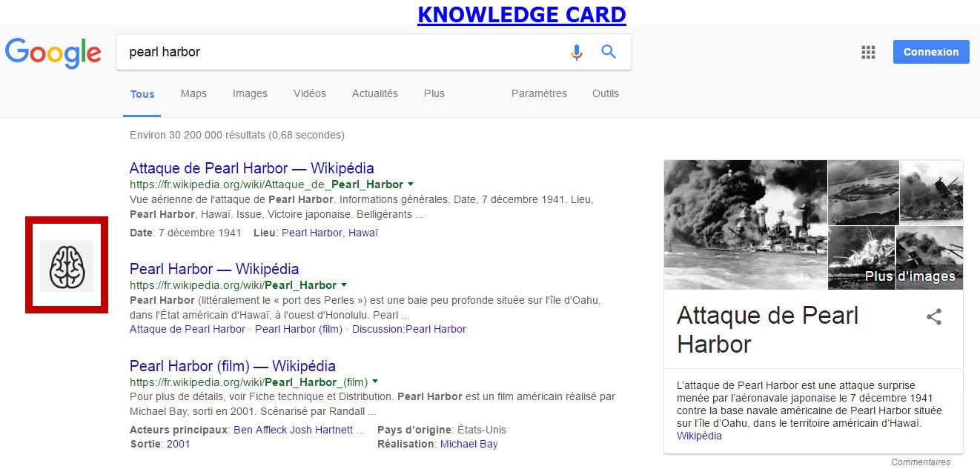This screenshot has height=469, width=980.
Task: Open large burning battleship photo
Action: [745, 224]
